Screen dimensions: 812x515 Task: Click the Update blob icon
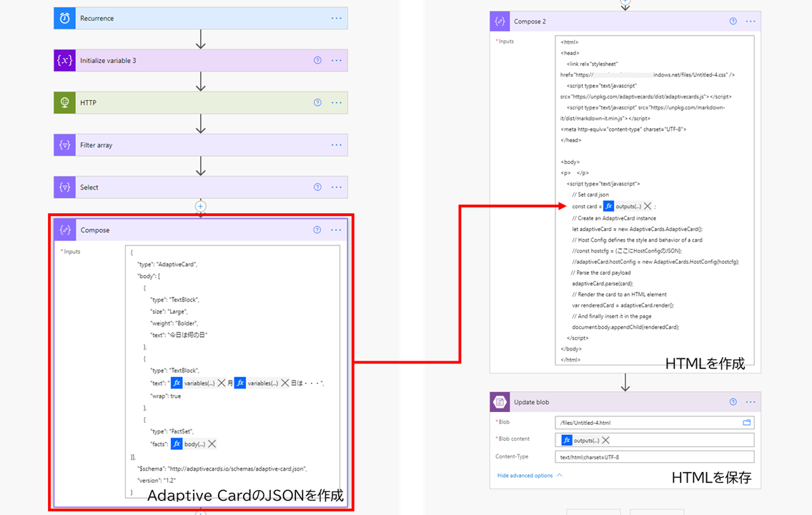click(x=500, y=401)
